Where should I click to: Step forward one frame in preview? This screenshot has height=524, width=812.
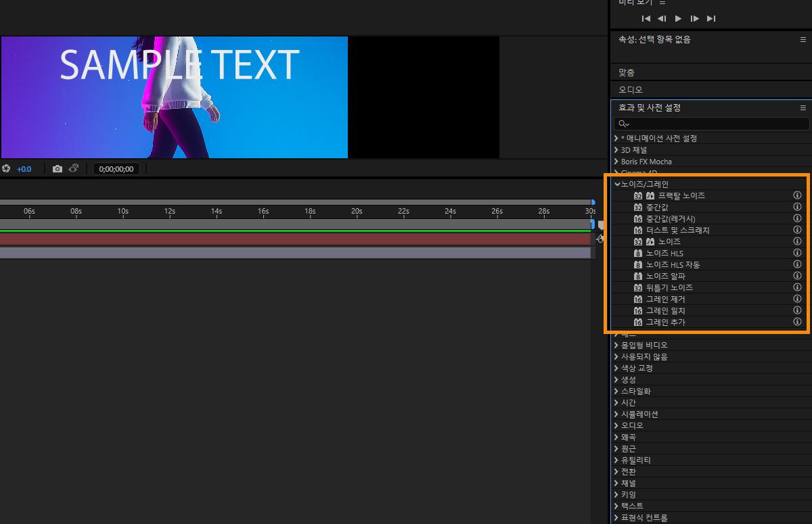[695, 18]
